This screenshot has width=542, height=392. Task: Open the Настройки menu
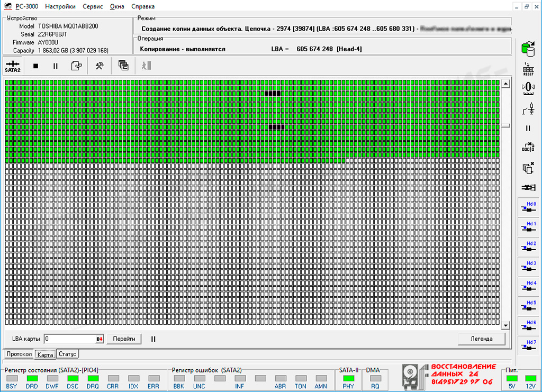60,6
